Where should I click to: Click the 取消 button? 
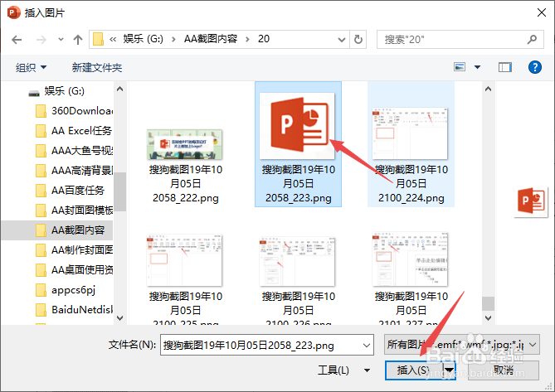pos(504,370)
